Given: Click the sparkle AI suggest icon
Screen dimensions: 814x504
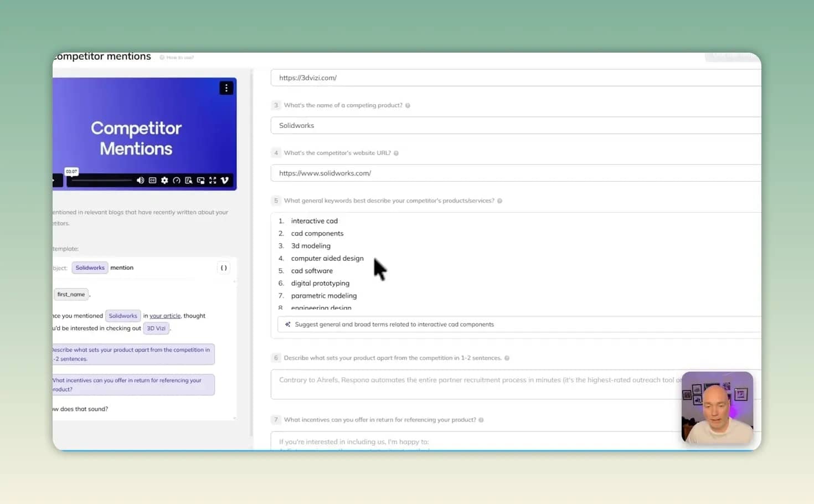Looking at the screenshot, I should (x=288, y=325).
